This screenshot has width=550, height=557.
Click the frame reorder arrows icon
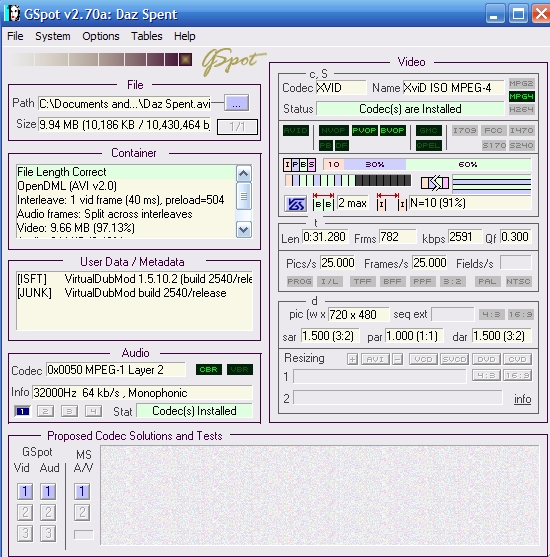click(435, 183)
